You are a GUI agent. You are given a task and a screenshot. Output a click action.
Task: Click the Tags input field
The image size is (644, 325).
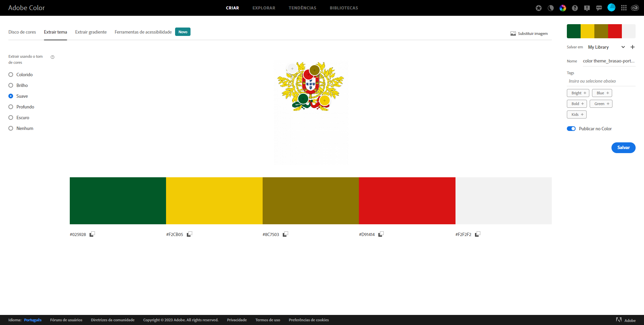click(x=601, y=81)
